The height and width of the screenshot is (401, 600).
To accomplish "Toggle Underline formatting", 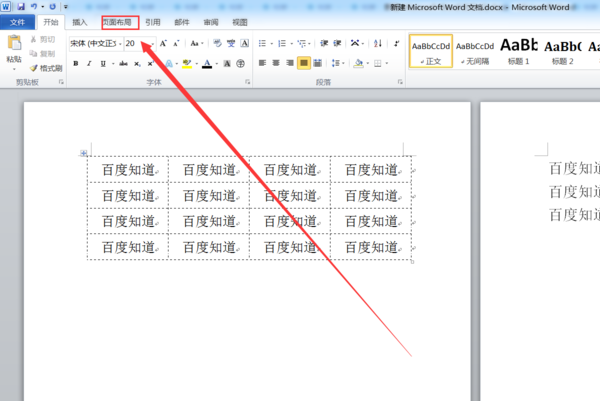I will point(103,64).
